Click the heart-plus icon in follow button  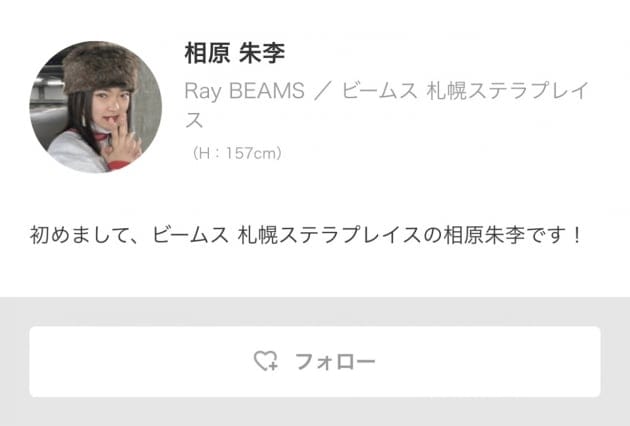click(266, 361)
